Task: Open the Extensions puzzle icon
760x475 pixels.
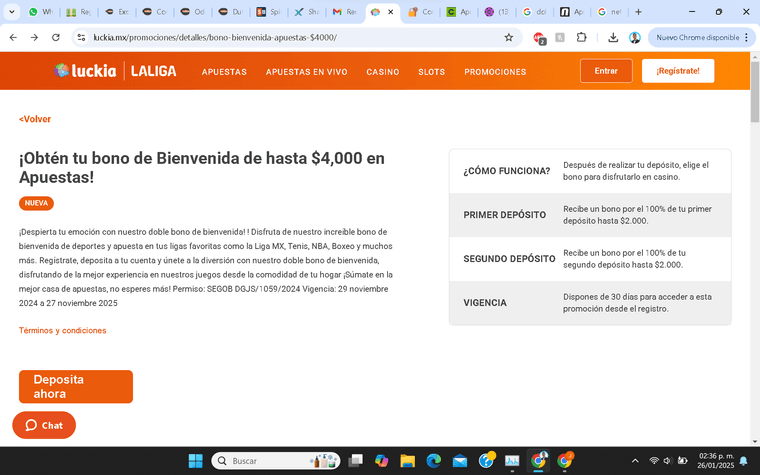Action: pos(581,37)
